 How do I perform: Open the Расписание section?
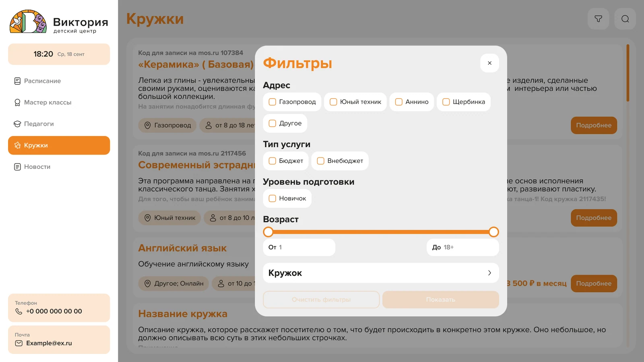(59, 81)
